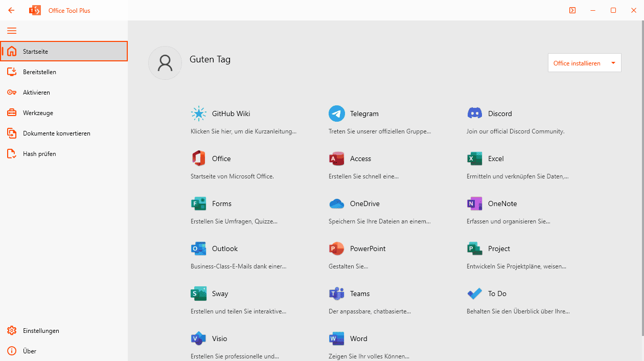The image size is (644, 361).
Task: Open Aktivieren in the sidebar
Action: coord(64,93)
